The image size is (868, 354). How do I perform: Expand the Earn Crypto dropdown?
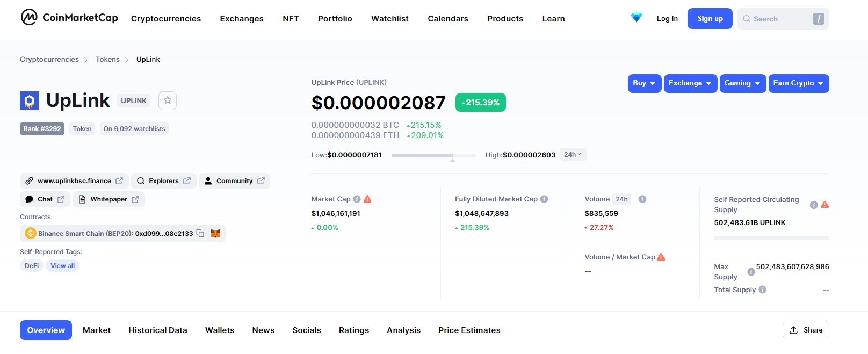click(x=799, y=83)
